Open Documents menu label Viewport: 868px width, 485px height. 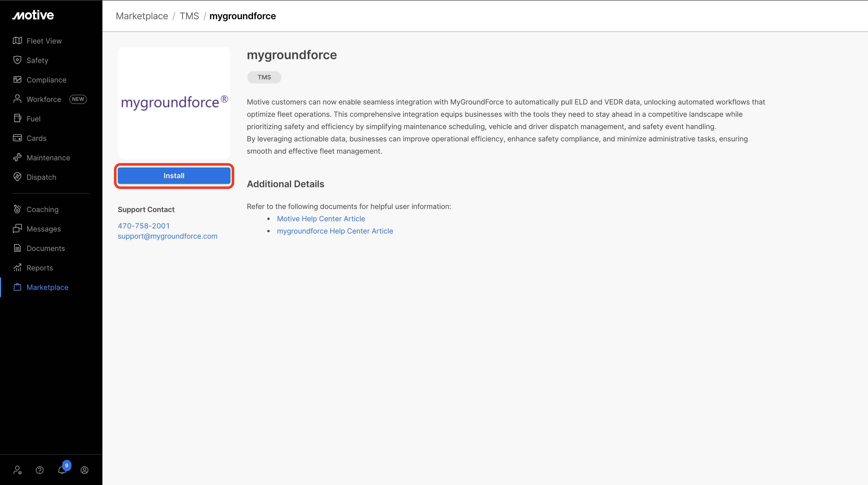point(46,248)
